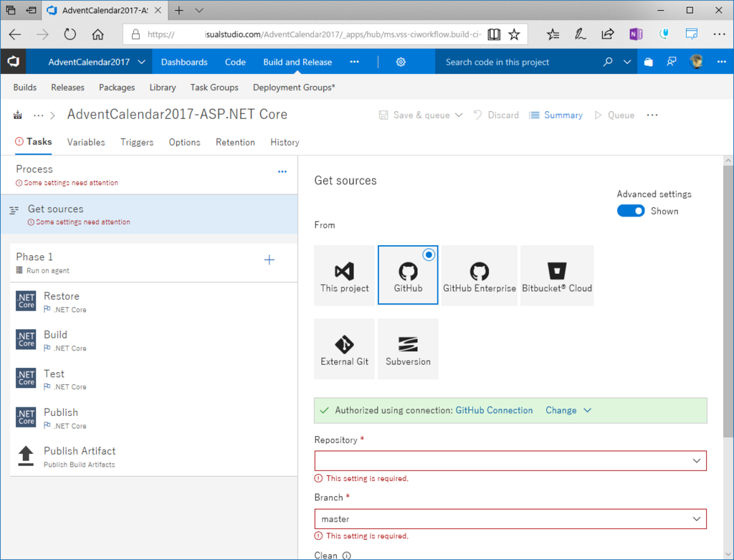Open a new browser tab
The width and height of the screenshot is (734, 560).
pos(178,10)
